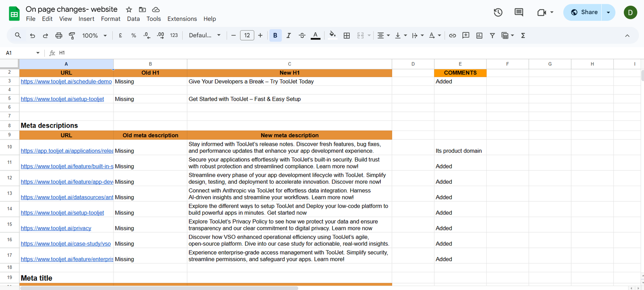The height and width of the screenshot is (290, 644).
Task: Click the functions sigma icon
Action: (x=523, y=35)
